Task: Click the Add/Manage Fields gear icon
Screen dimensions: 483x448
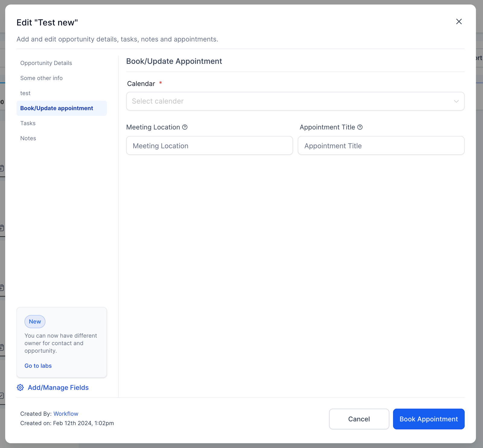Action: (20, 388)
